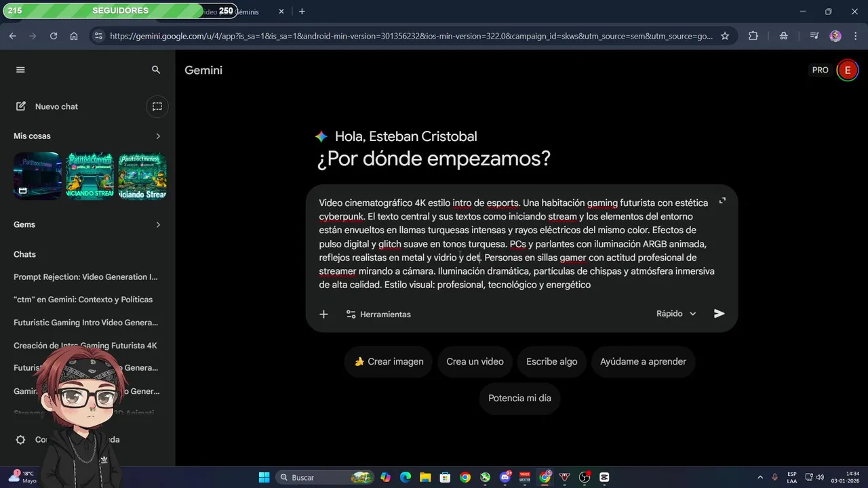Click the prompt text input area
The width and height of the screenshot is (868, 488).
[x=517, y=244]
